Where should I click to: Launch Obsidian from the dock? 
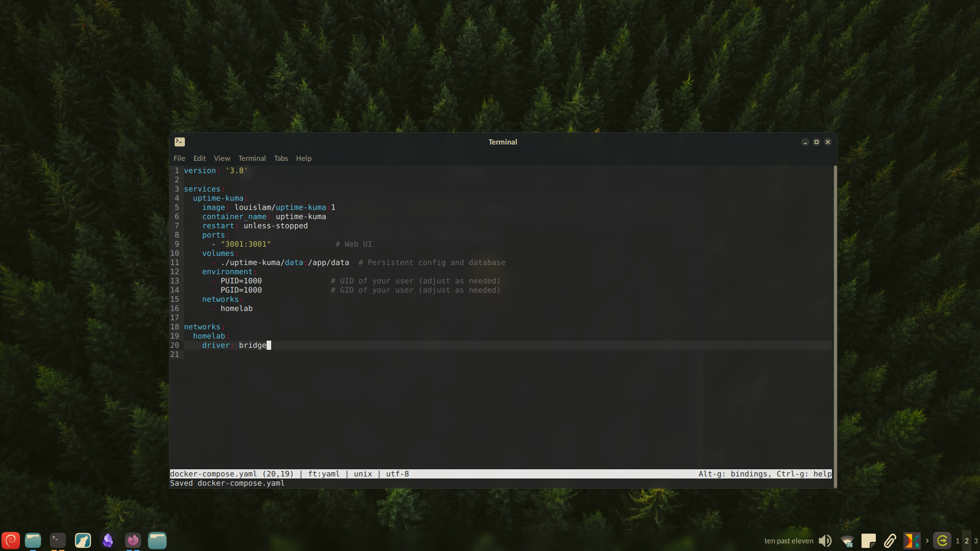coord(108,540)
